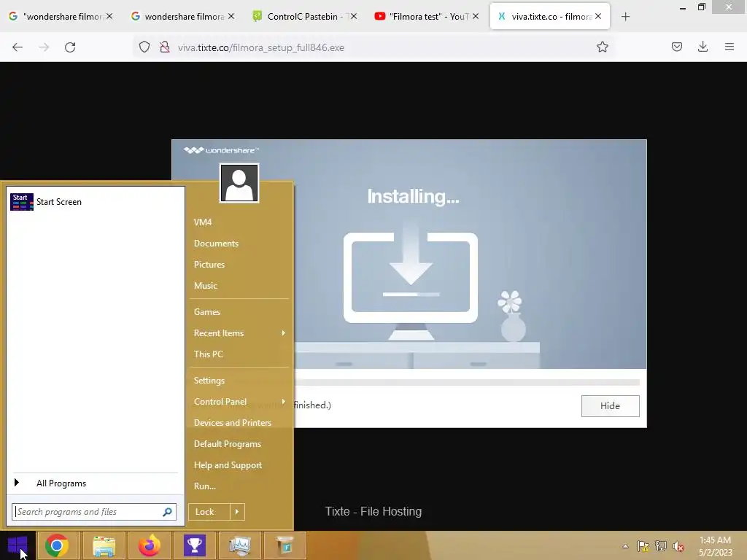Open Google Chrome from the taskbar
This screenshot has width=747, height=560.
[x=57, y=545]
